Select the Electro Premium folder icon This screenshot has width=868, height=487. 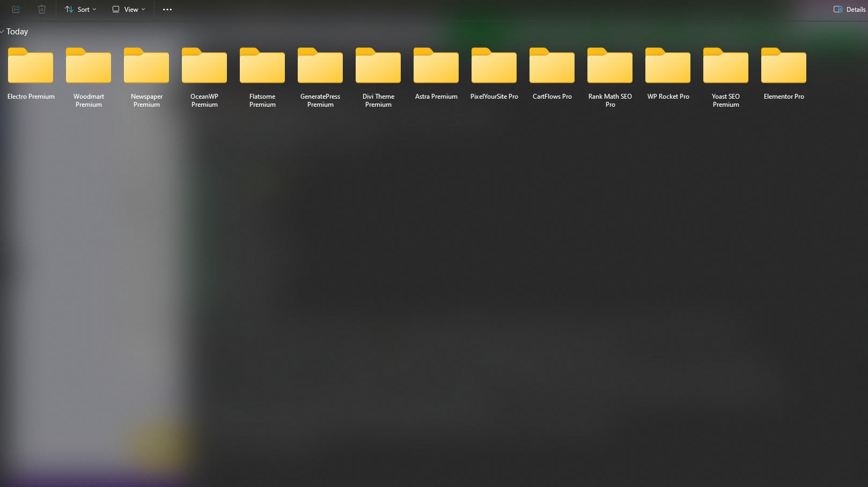pyautogui.click(x=31, y=65)
